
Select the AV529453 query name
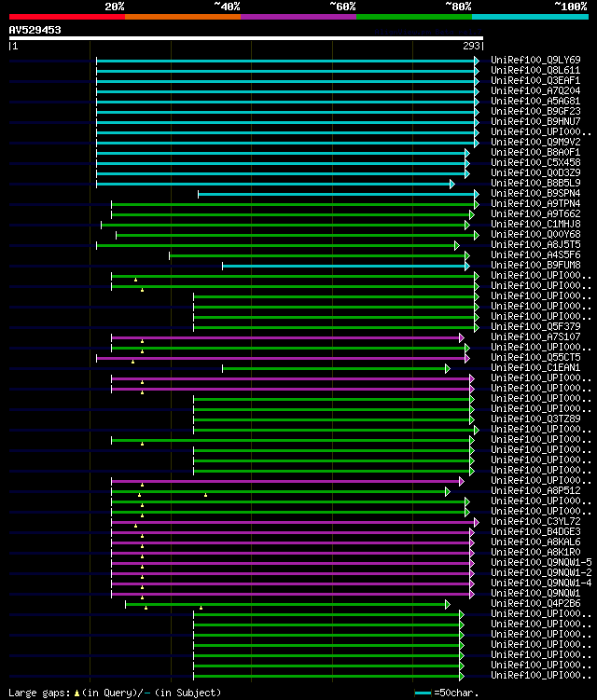click(35, 30)
